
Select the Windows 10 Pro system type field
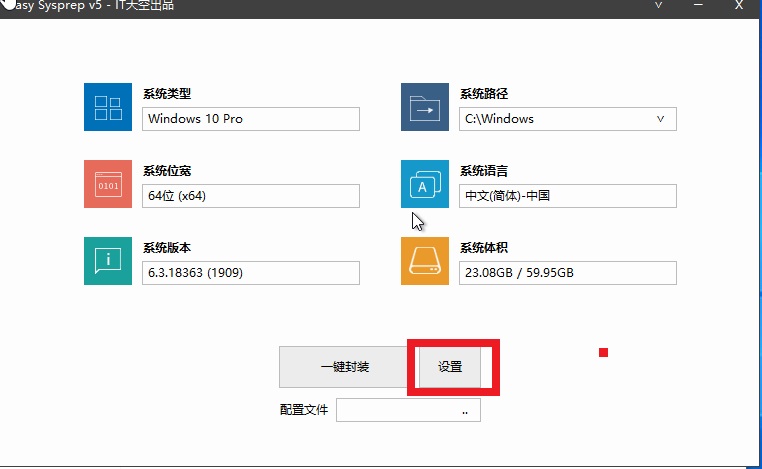pyautogui.click(x=250, y=119)
